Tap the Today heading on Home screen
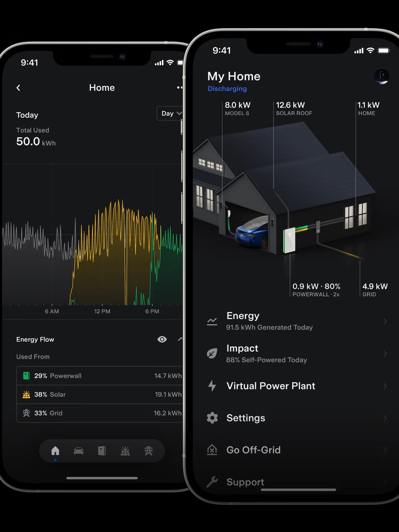The image size is (399, 532). point(27,115)
